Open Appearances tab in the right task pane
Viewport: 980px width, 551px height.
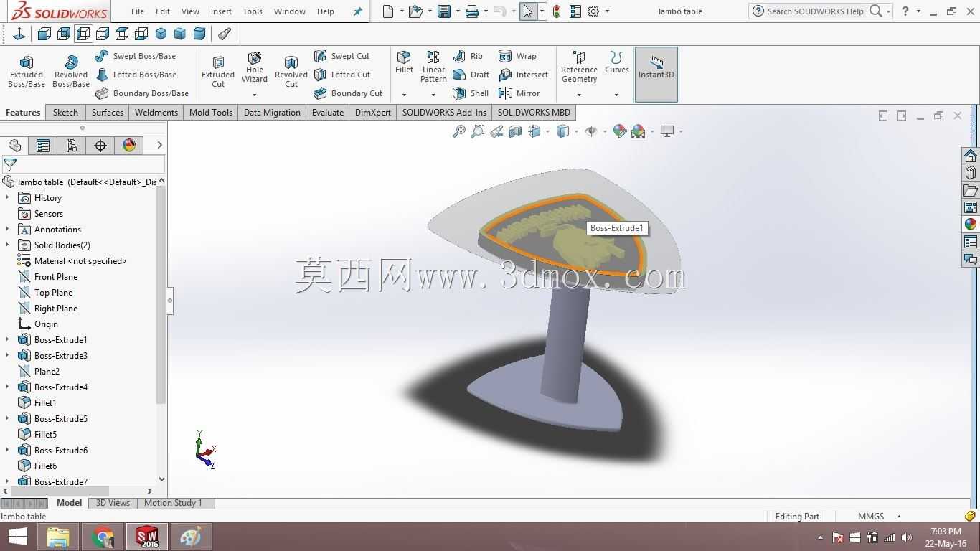tap(971, 225)
